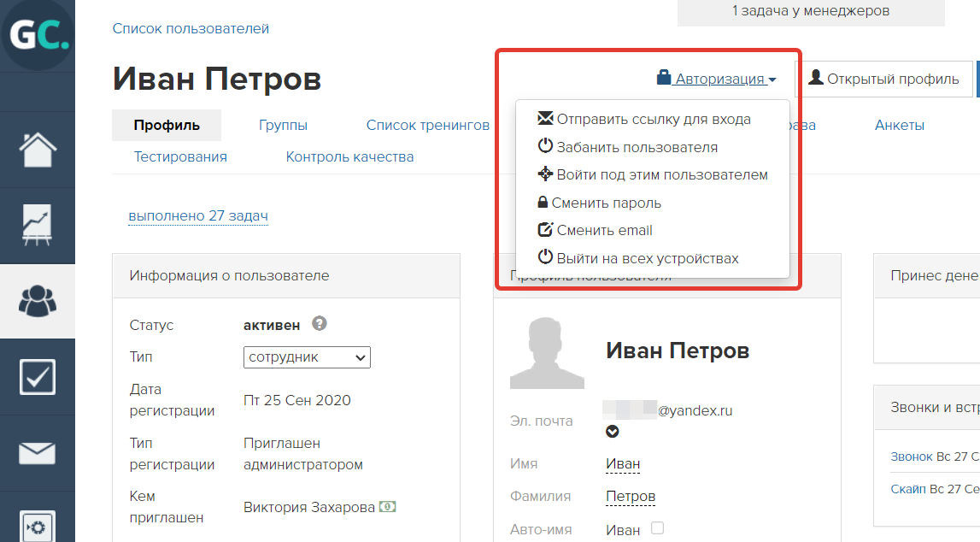Open the Тип select with сотрудник
This screenshot has width=980, height=542.
(x=307, y=357)
